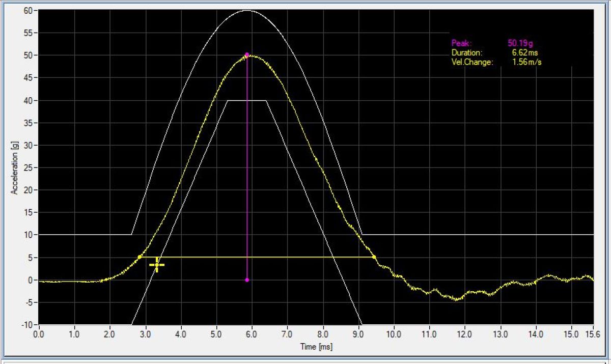
Task: Click the yellow waveform trough near 12 ms
Action: click(456, 299)
